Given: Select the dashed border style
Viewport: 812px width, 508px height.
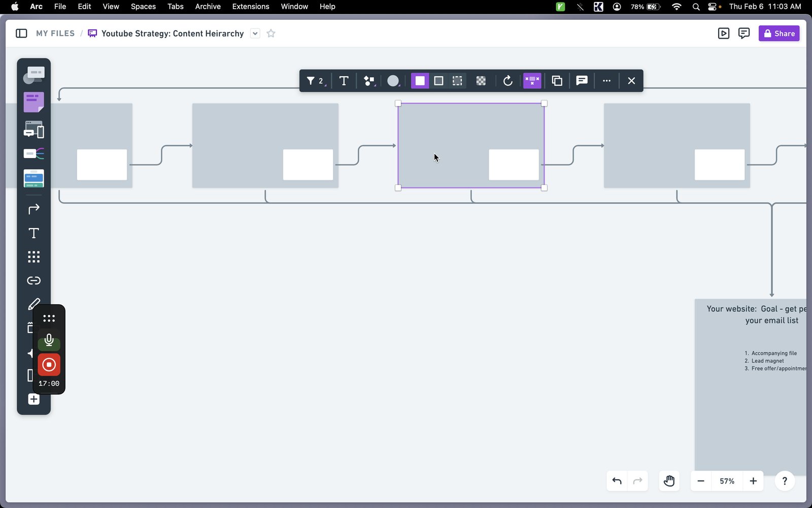Looking at the screenshot, I should (457, 81).
